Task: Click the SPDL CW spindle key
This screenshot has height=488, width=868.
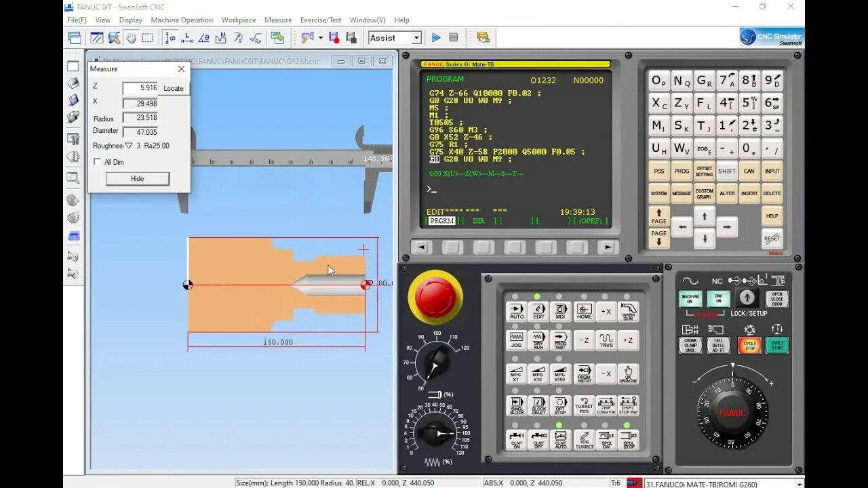Action: [606, 440]
